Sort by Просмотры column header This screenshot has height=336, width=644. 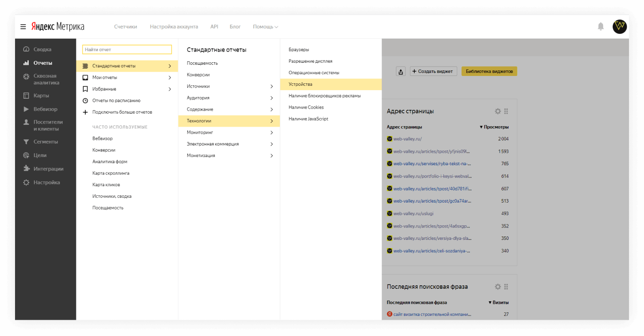click(x=494, y=127)
